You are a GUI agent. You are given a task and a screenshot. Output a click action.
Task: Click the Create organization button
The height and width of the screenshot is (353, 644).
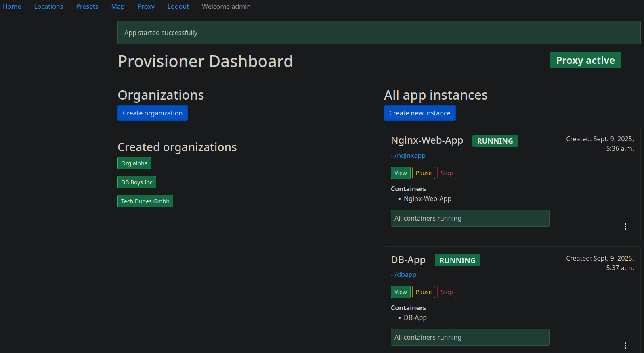tap(152, 113)
